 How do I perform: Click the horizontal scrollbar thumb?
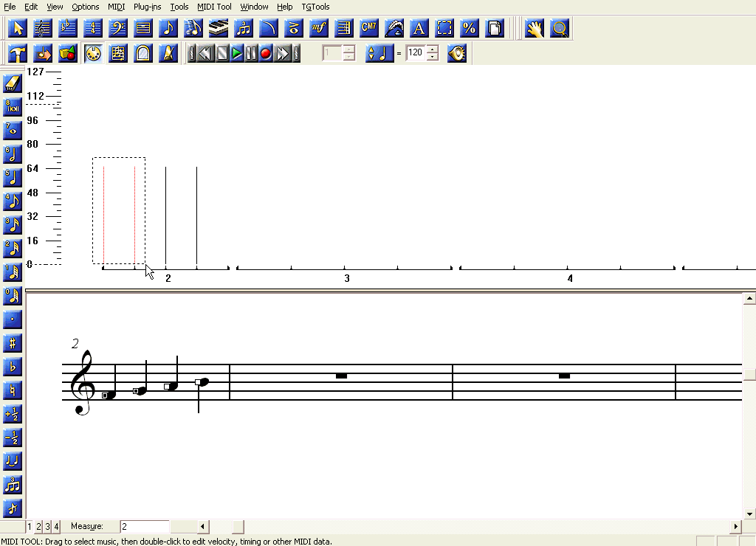click(238, 527)
